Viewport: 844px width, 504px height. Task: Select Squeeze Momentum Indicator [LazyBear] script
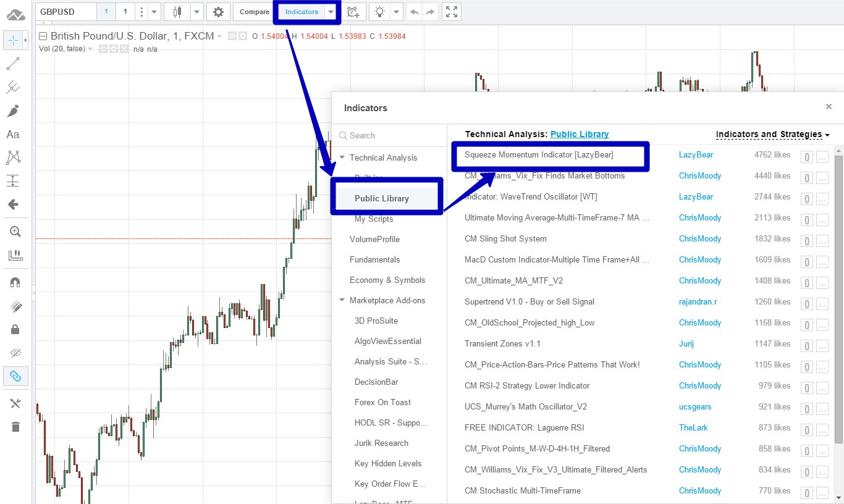(539, 154)
